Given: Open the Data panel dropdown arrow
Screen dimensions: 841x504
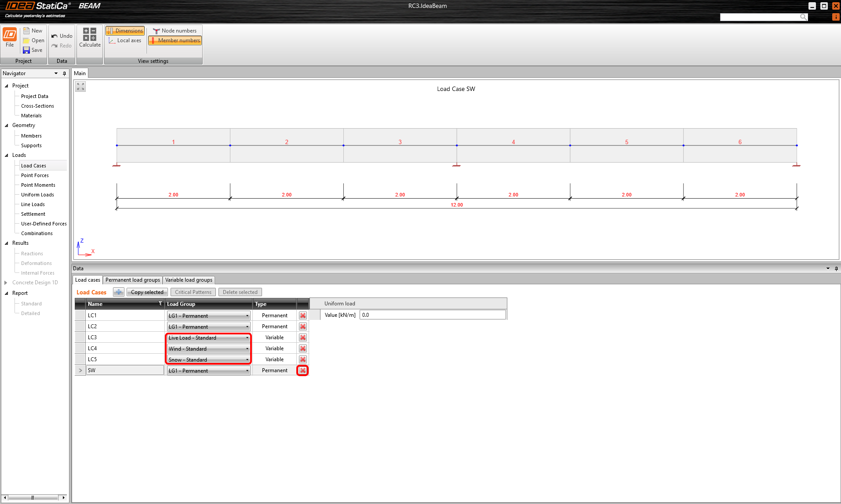Looking at the screenshot, I should coord(828,268).
